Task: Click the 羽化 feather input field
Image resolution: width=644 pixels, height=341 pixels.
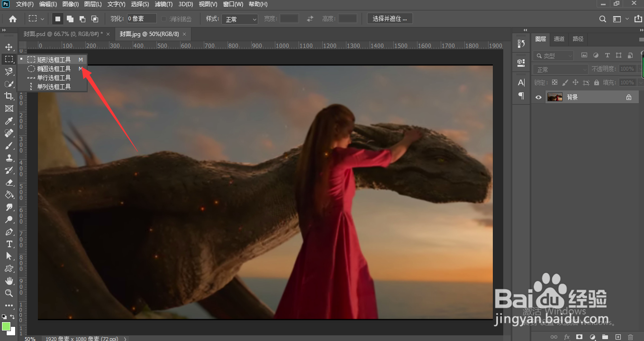Action: (x=142, y=19)
